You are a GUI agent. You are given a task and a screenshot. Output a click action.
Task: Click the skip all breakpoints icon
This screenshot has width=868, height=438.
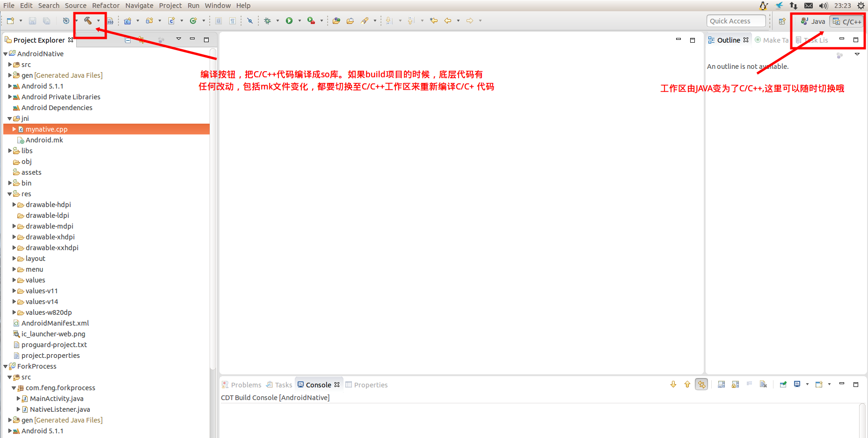tap(250, 21)
